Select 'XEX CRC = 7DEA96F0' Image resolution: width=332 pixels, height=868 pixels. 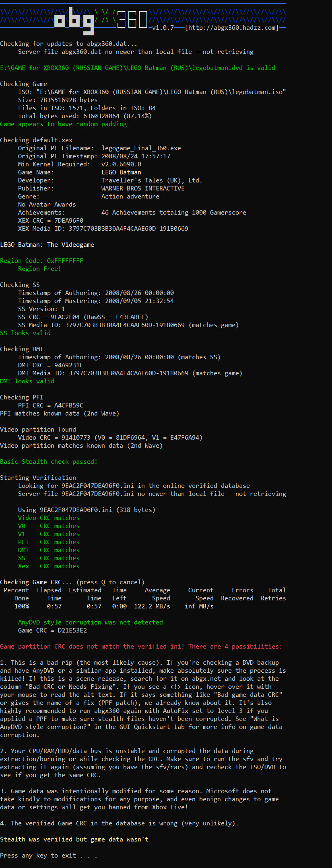pyautogui.click(x=51, y=221)
